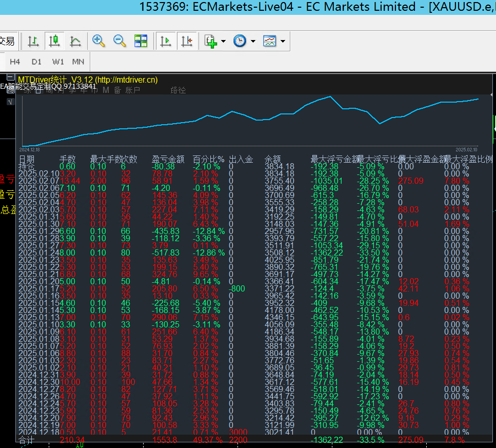
Task: Choose the W1 timeframe
Action: click(58, 62)
